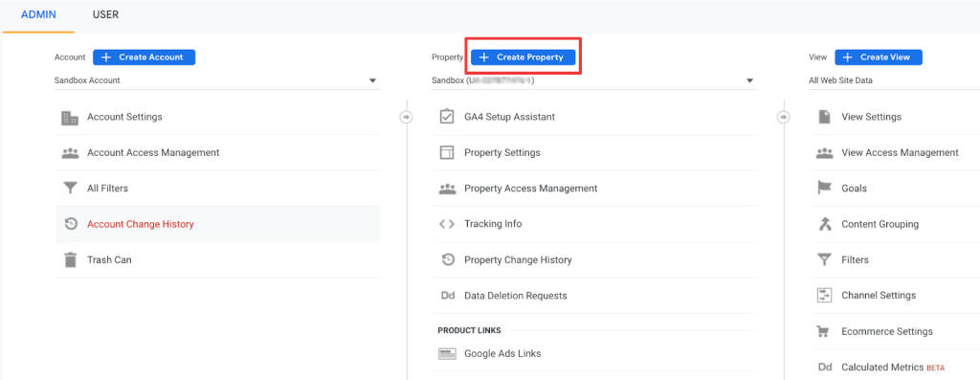Switch to the USER tab
Screen dimensions: 980x380
(105, 14)
